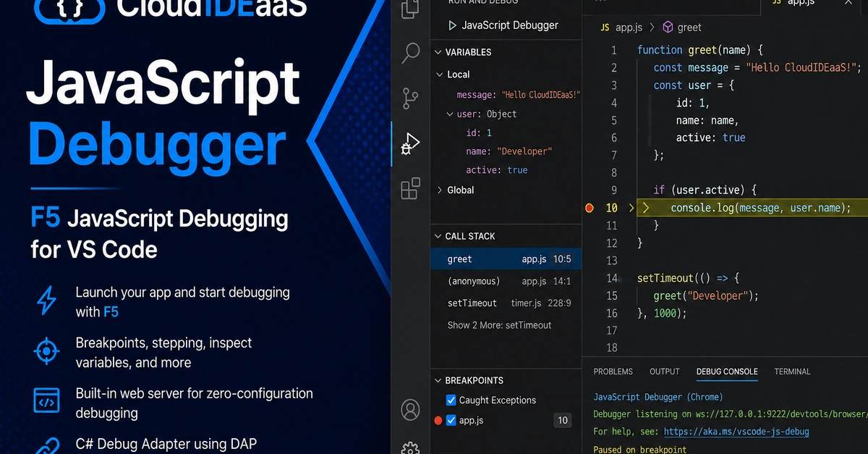Click the red dot beside app.js breakpoint
This screenshot has width=868, height=454.
(x=438, y=420)
